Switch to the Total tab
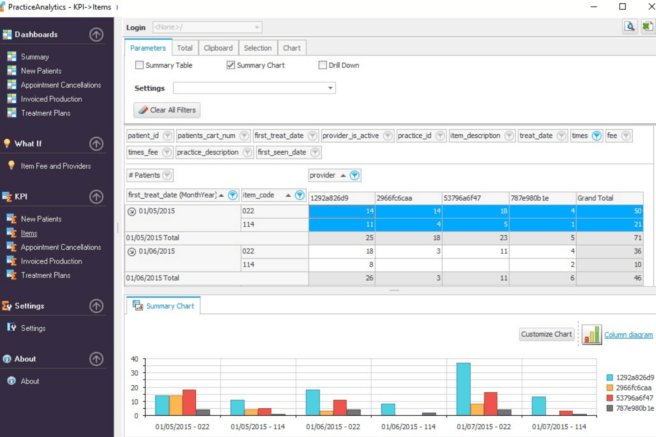Screen dimensions: 656x437 [184, 48]
